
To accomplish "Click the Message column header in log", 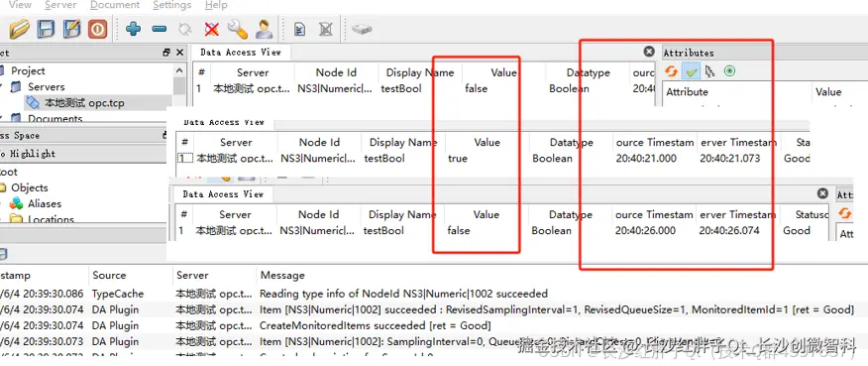I will pyautogui.click(x=282, y=275).
